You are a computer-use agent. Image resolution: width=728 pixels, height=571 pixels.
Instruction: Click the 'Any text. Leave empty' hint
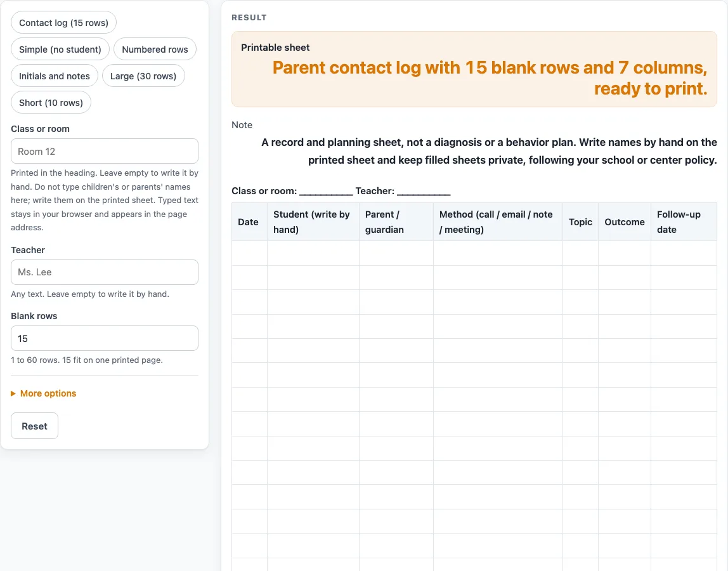[x=90, y=294]
